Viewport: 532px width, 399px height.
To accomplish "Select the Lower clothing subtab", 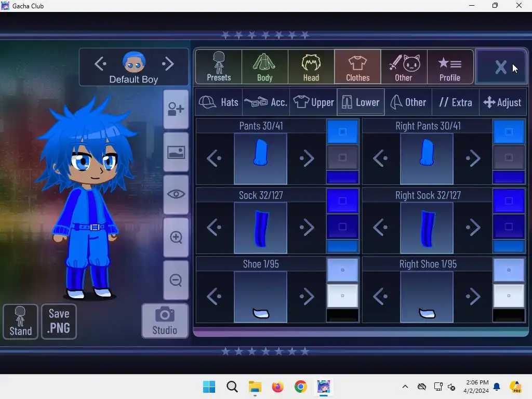I will tap(361, 102).
